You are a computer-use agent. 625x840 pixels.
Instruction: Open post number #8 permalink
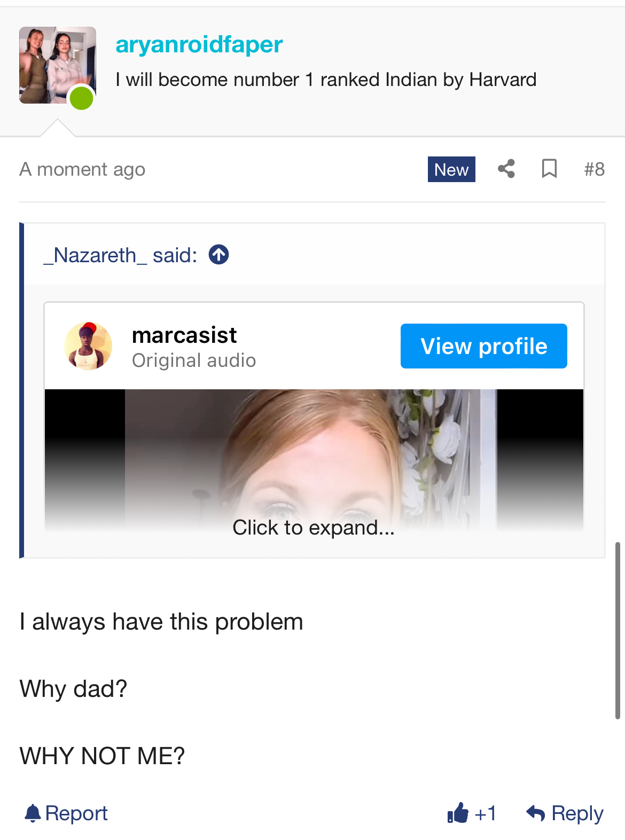click(x=594, y=169)
